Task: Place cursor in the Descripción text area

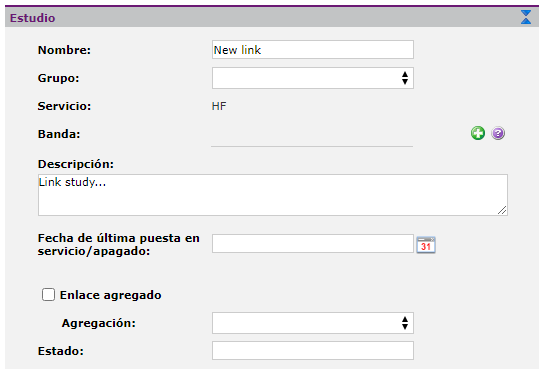Action: click(273, 195)
